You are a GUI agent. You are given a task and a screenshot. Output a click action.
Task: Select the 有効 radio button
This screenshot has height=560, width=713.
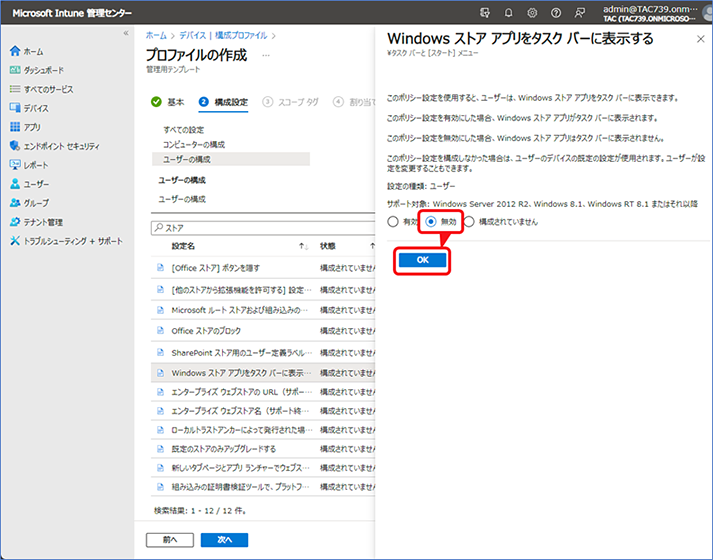[x=393, y=222]
